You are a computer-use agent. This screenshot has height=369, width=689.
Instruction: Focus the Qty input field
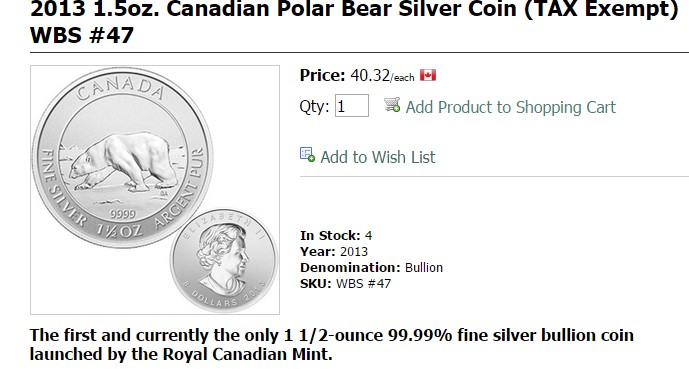tap(352, 106)
